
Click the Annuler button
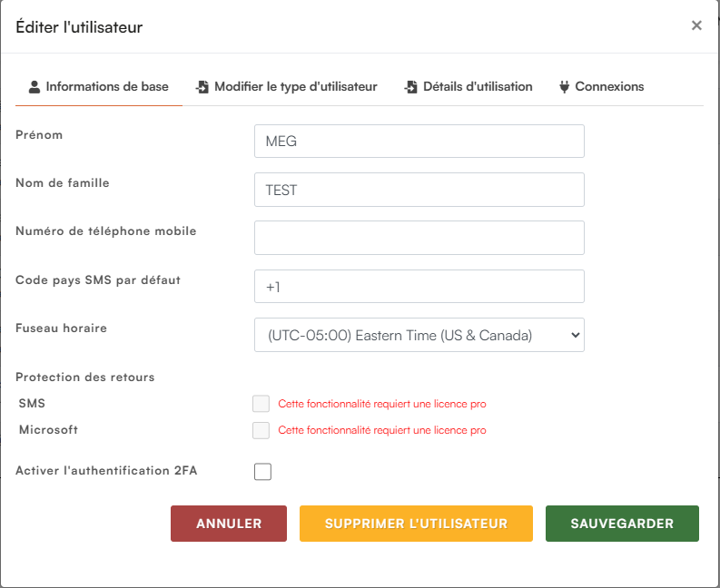pos(229,524)
